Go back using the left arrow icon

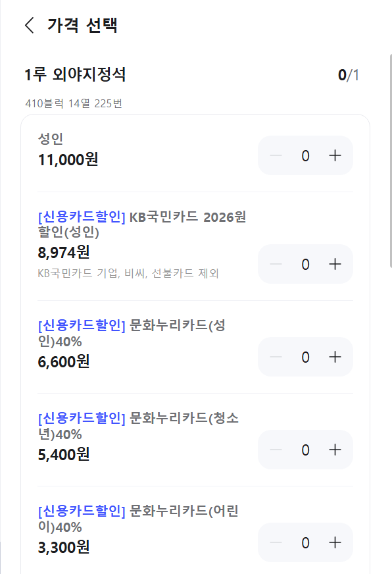point(30,25)
